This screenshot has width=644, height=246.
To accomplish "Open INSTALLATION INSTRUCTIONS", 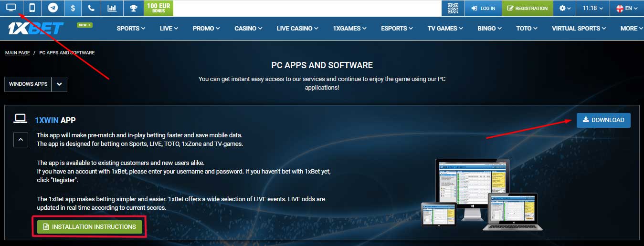I will coord(90,226).
